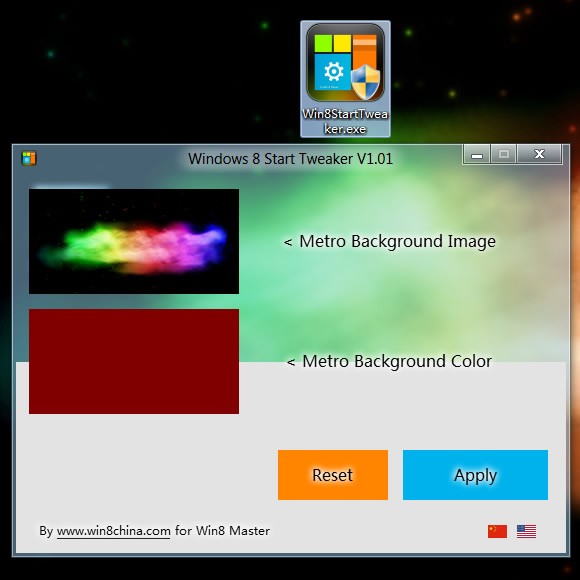Click the blue Apply button
The height and width of the screenshot is (580, 580).
click(x=475, y=475)
